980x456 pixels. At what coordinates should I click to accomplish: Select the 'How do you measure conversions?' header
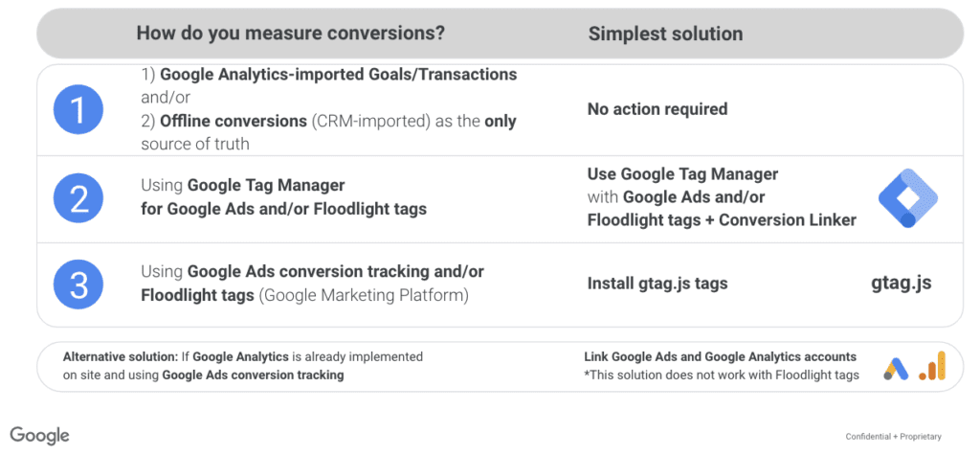point(290,34)
